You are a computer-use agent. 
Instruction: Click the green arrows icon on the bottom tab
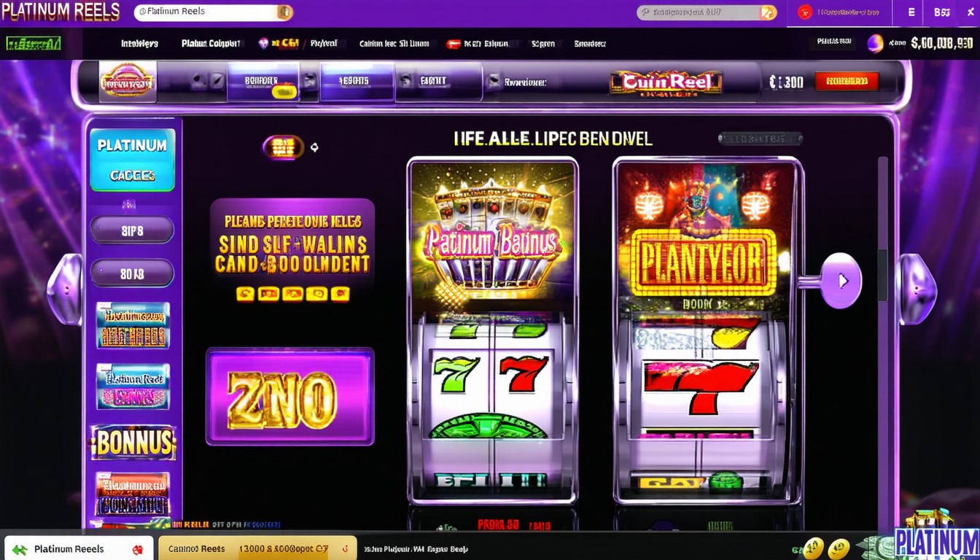(x=20, y=550)
